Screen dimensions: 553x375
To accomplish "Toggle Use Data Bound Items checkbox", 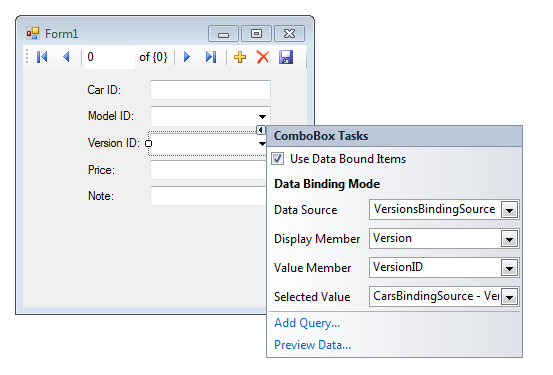I will [x=278, y=159].
